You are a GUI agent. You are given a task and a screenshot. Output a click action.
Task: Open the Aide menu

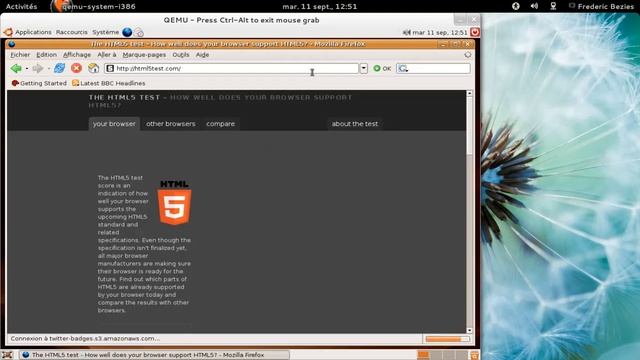click(x=202, y=55)
